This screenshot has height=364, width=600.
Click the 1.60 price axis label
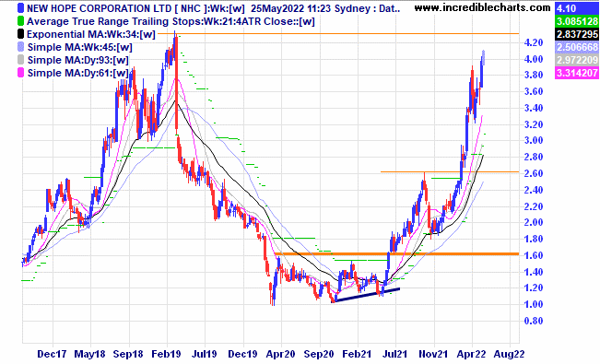534,255
